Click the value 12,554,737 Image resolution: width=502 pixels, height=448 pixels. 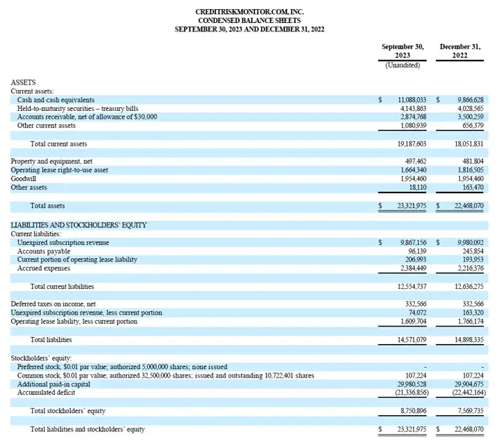[x=412, y=287]
